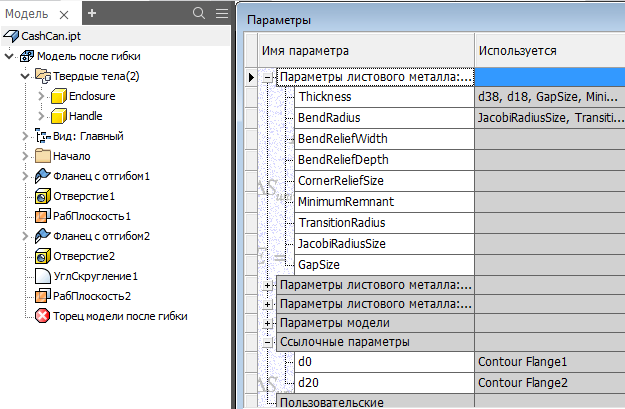625x409 pixels.
Task: Select the GapSize parameter row
Action: (x=384, y=265)
